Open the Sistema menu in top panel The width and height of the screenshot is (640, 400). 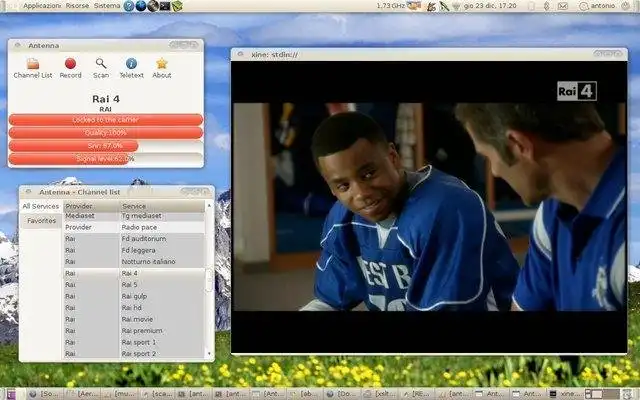[107, 6]
